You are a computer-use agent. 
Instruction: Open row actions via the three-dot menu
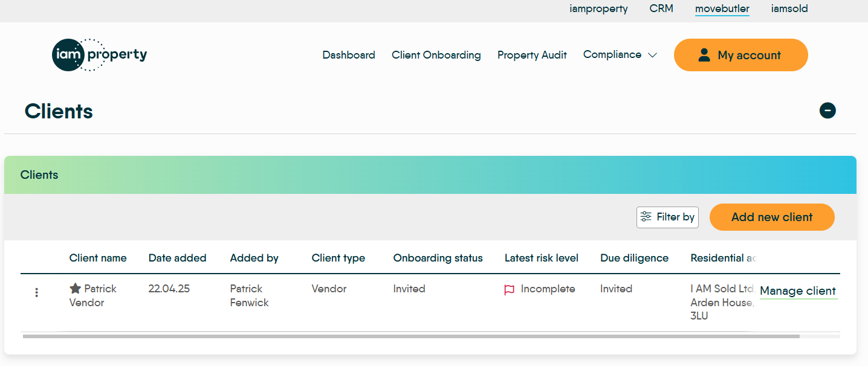coord(36,292)
